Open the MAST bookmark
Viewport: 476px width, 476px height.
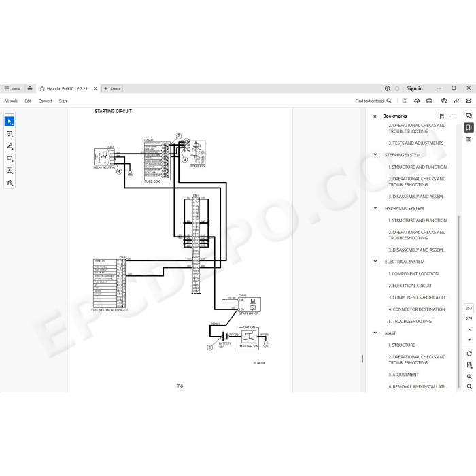point(390,333)
